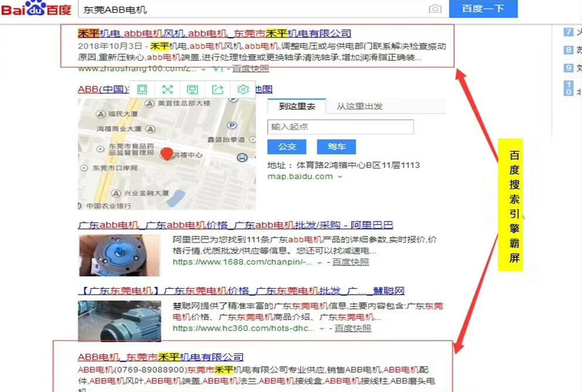Click the fullscreen expand icon in floating toolbar

click(167, 89)
